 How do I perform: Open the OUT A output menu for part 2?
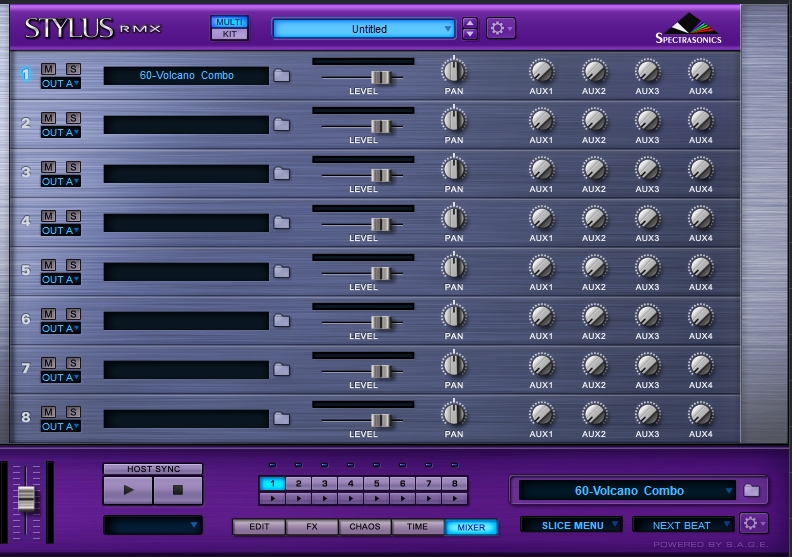click(61, 132)
